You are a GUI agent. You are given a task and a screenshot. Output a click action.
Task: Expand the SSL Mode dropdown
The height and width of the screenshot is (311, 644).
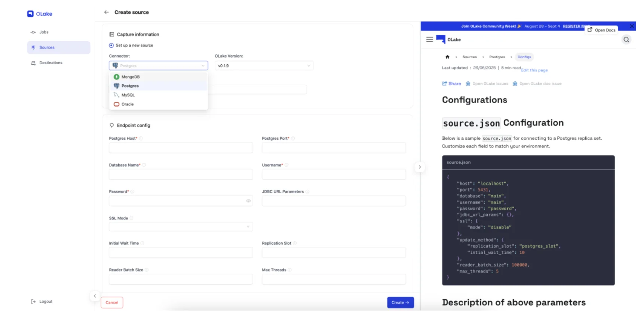pos(181,227)
